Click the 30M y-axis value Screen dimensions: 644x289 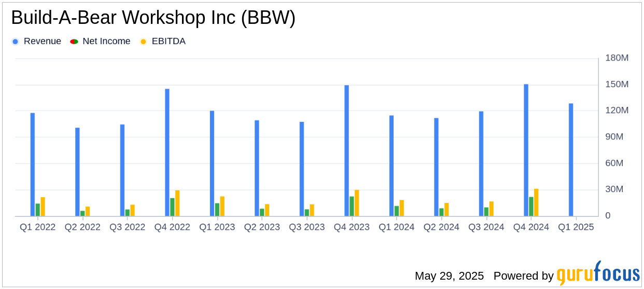coord(614,189)
